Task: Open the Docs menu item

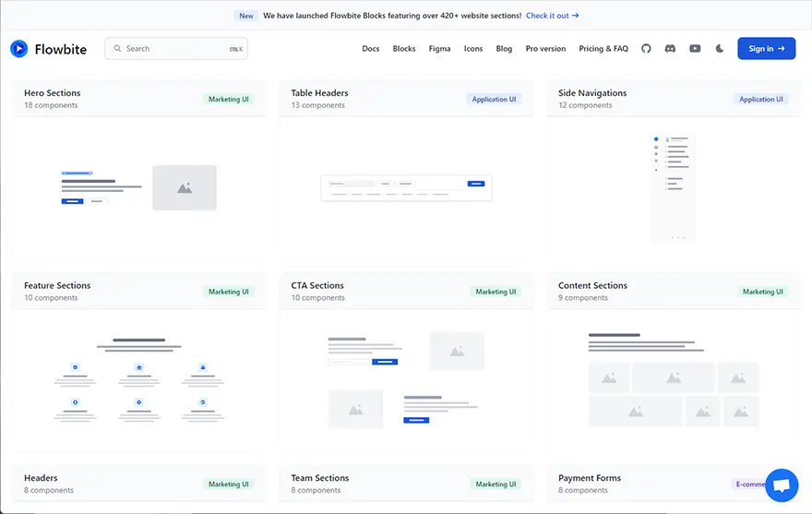Action: click(371, 49)
